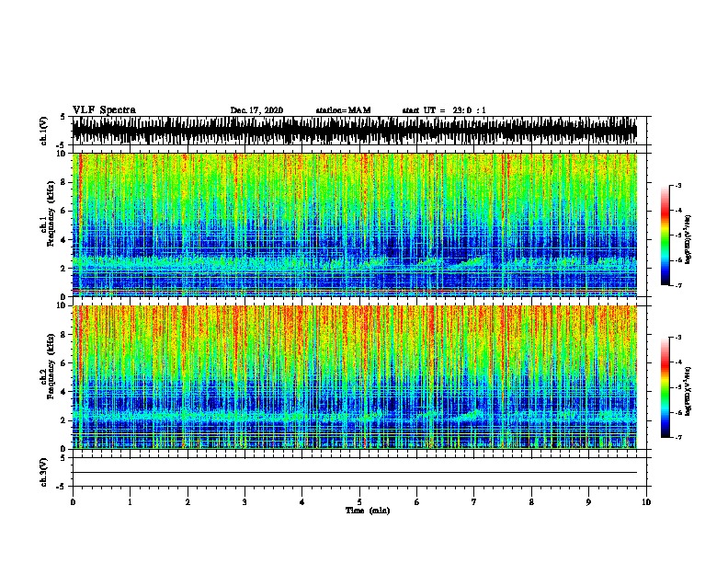728x563 pixels.
Task: Click the "4" kHz tick on ch.2 axis
Action: (x=63, y=392)
